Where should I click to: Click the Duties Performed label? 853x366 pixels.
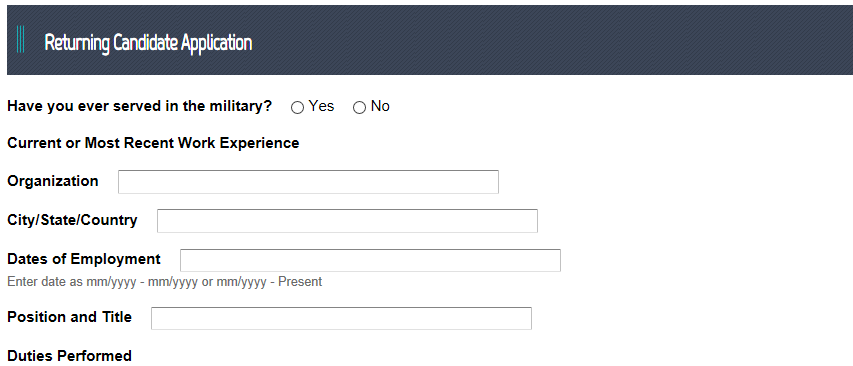[x=69, y=356]
